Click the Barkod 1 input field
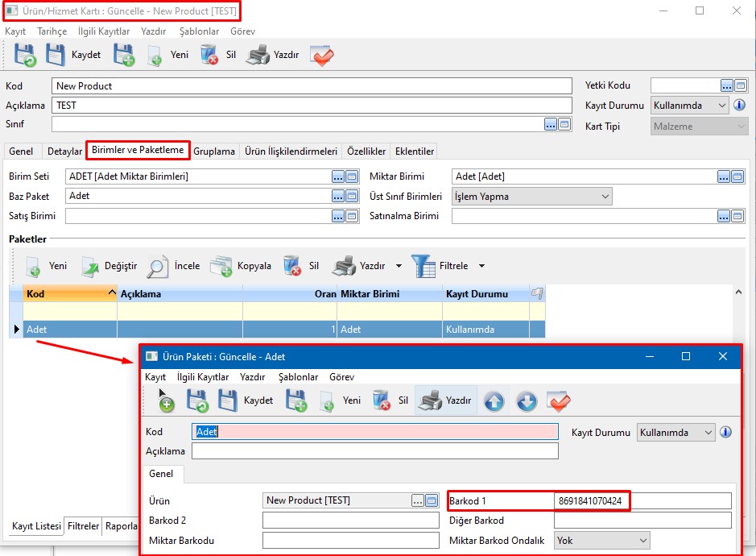The image size is (756, 556). pos(642,501)
